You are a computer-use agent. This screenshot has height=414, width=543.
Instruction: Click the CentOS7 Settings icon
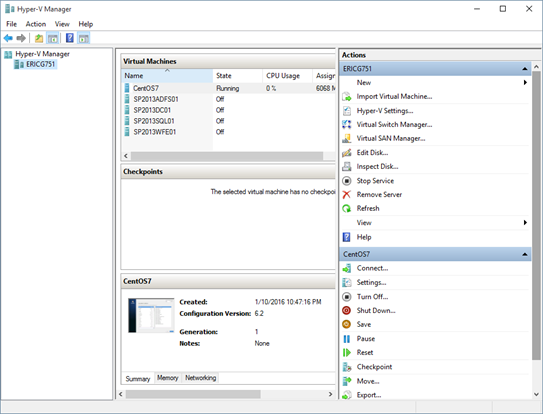[347, 283]
